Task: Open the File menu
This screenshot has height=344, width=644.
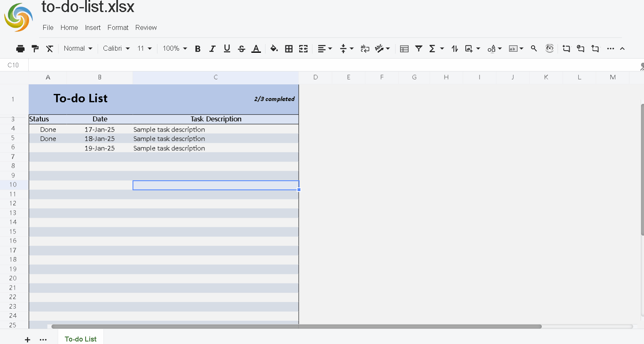Action: (x=48, y=27)
